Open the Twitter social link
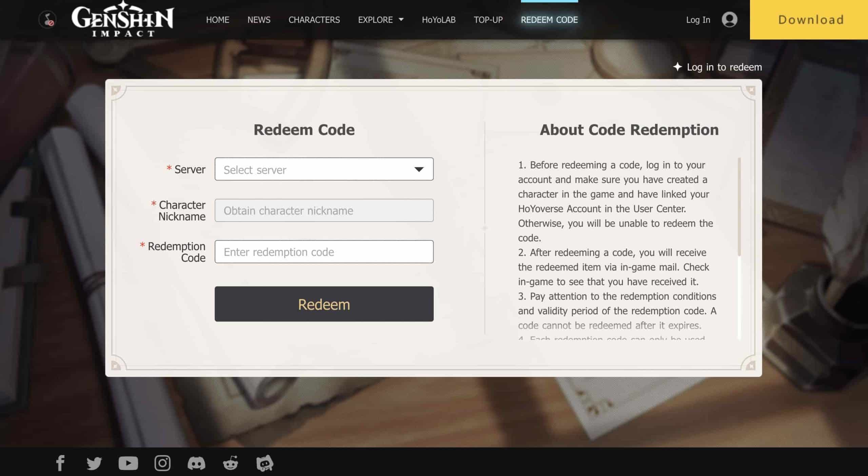This screenshot has width=868, height=476. [x=94, y=463]
